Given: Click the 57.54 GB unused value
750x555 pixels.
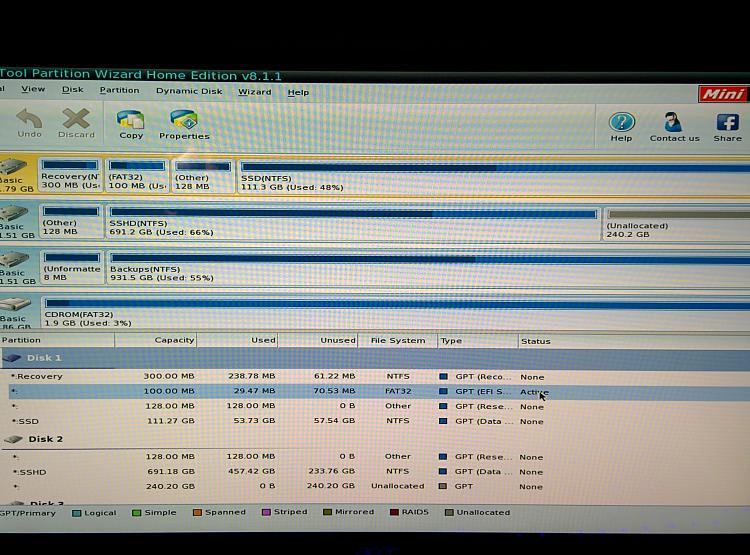Looking at the screenshot, I should coord(334,421).
